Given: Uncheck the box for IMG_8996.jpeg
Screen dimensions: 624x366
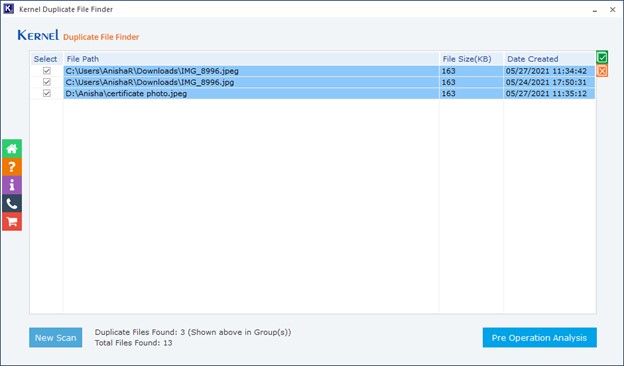Looking at the screenshot, I should (x=47, y=71).
